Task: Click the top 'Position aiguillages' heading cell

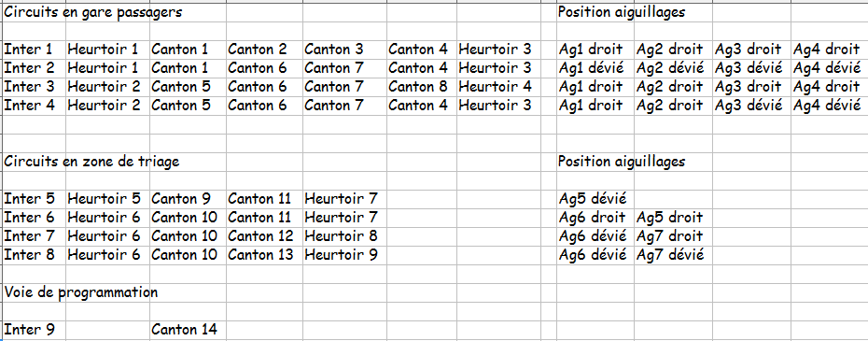Action: pos(622,12)
